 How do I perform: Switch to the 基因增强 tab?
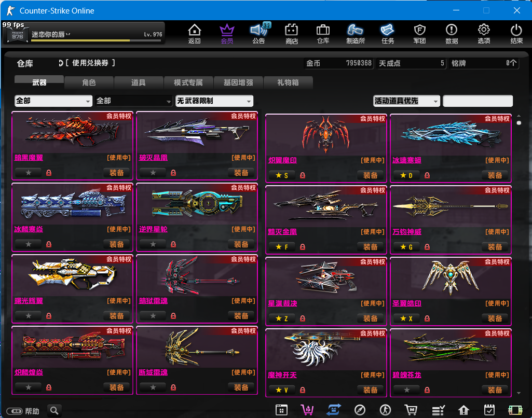pos(238,82)
